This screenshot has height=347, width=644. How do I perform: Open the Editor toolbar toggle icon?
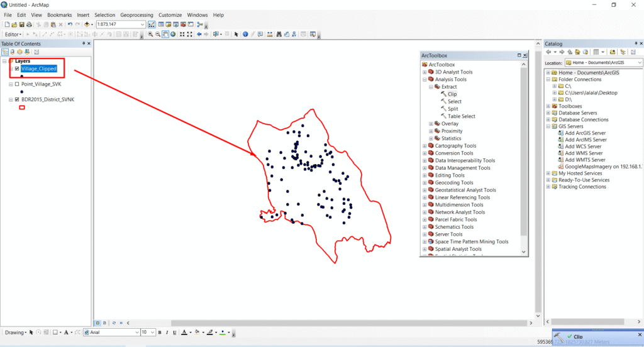click(152, 25)
